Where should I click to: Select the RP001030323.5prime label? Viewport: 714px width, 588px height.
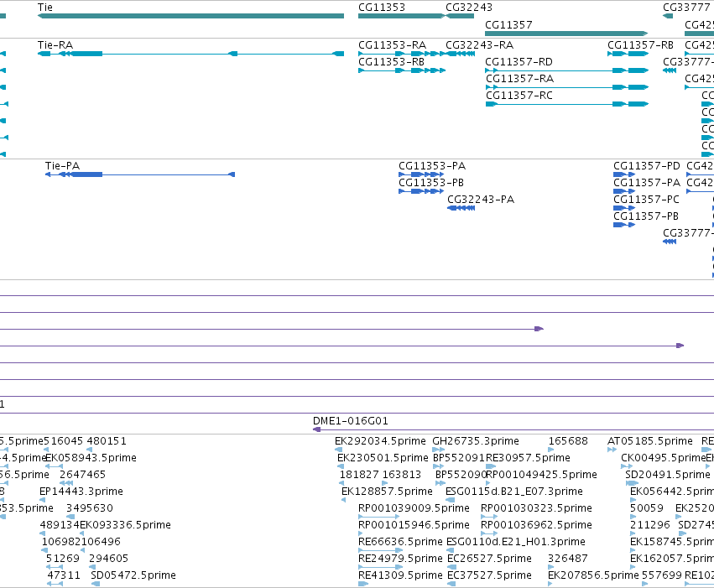point(536,508)
